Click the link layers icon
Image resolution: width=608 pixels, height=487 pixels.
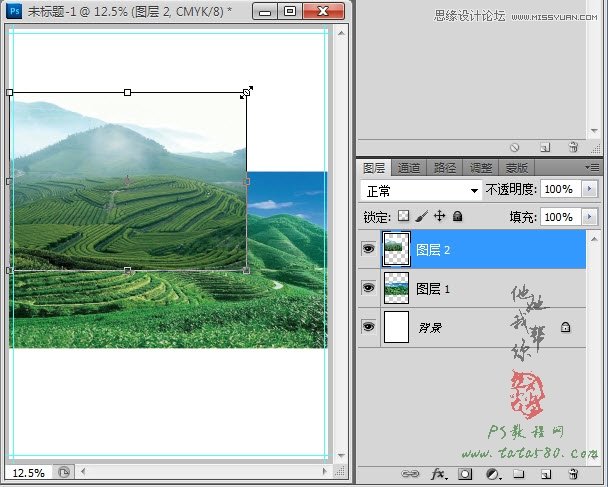410,473
